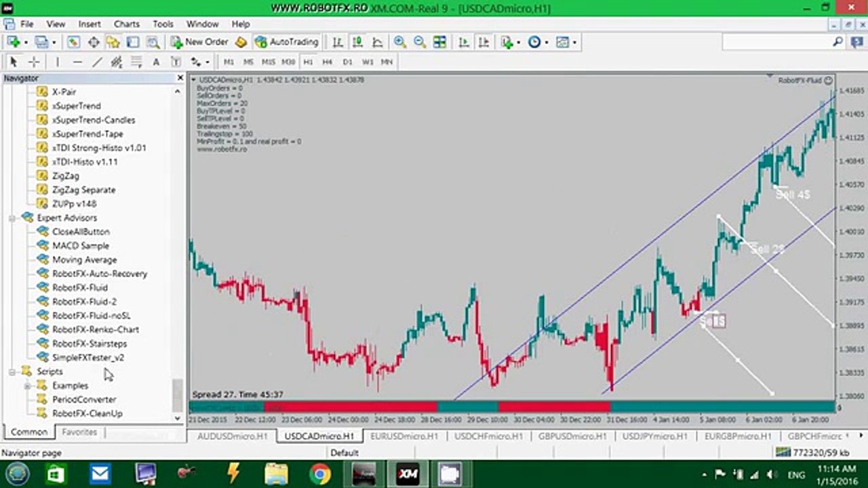Switch timeframe to H4
The image size is (868, 488).
click(x=328, y=62)
